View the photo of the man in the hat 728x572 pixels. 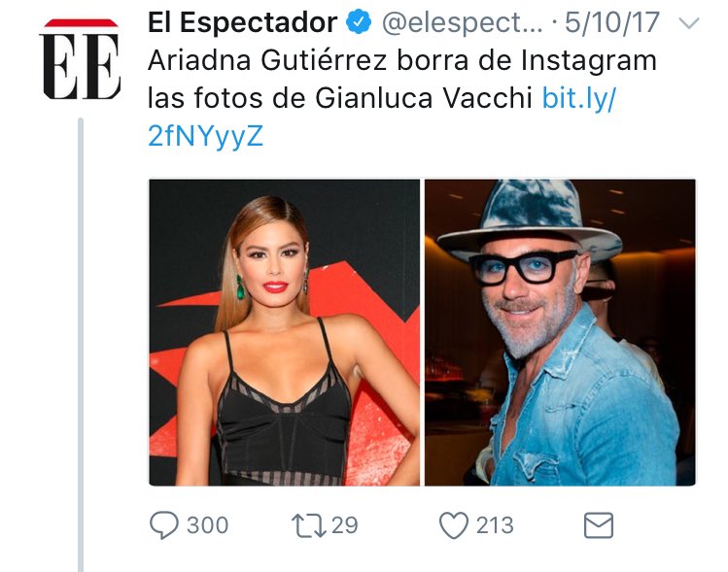[561, 332]
